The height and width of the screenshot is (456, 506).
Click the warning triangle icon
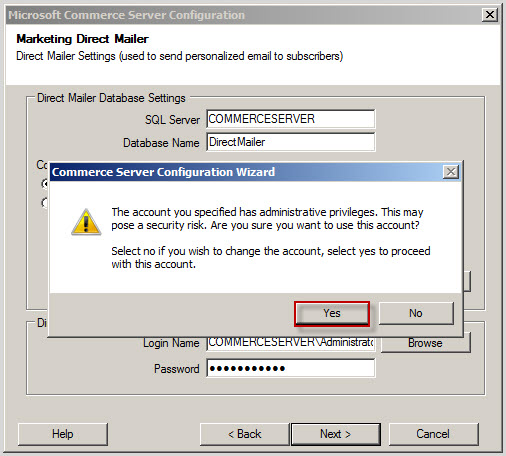(86, 222)
